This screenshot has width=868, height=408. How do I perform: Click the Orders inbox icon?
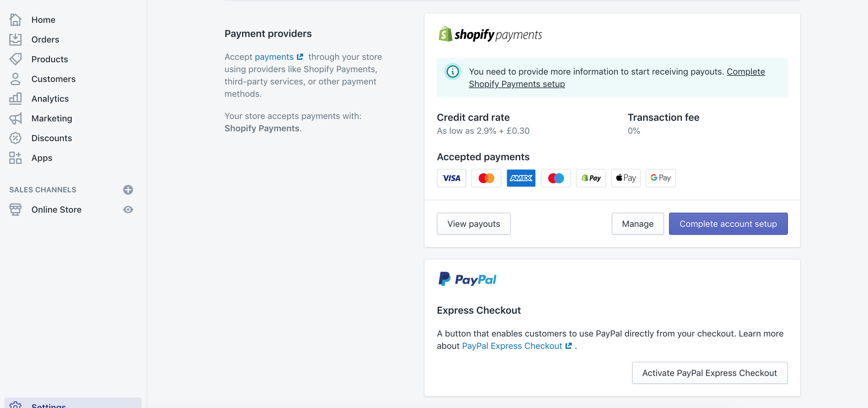coord(15,39)
